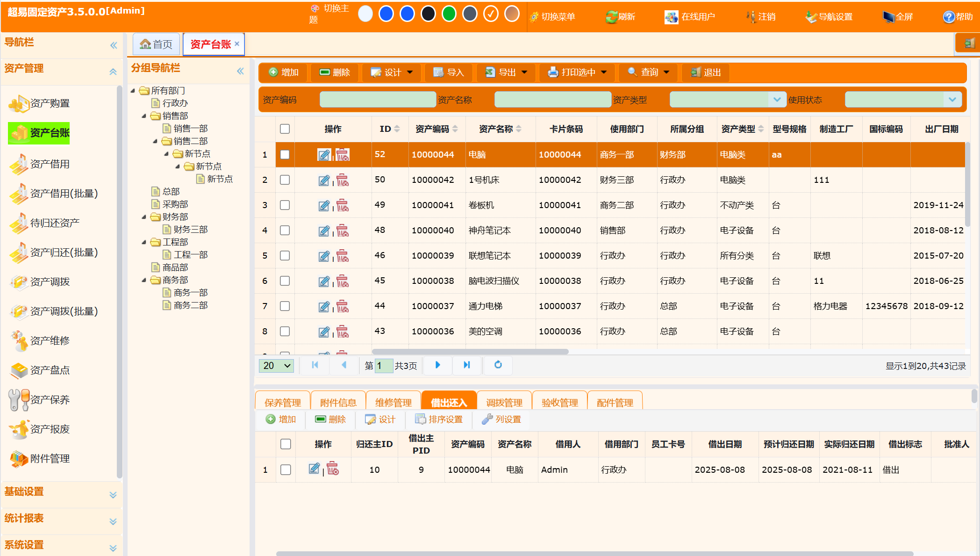Tick checkbox for the Admin borrow record
Screen dimensions: 980x556
[x=286, y=470]
